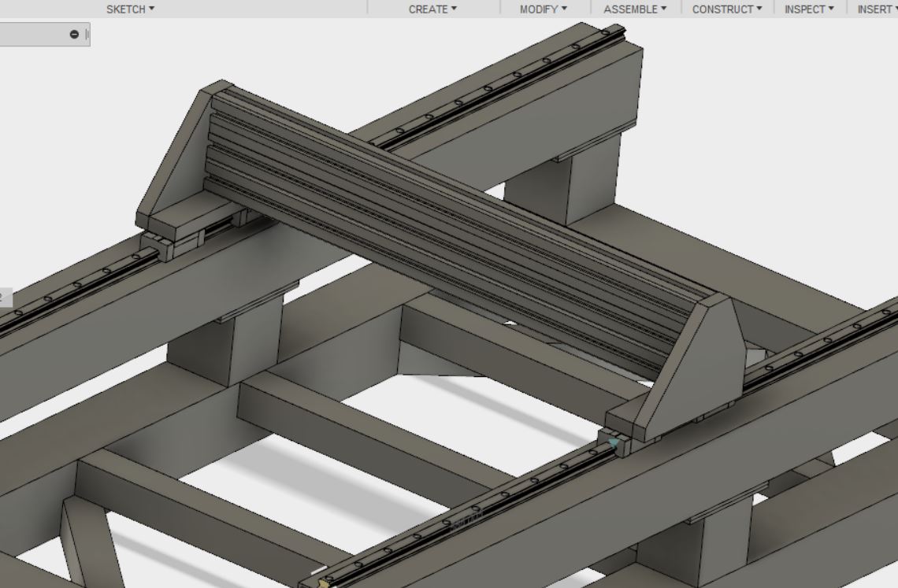This screenshot has height=588, width=898.
Task: Expand the CREATE toolbar dropdown
Action: [432, 9]
